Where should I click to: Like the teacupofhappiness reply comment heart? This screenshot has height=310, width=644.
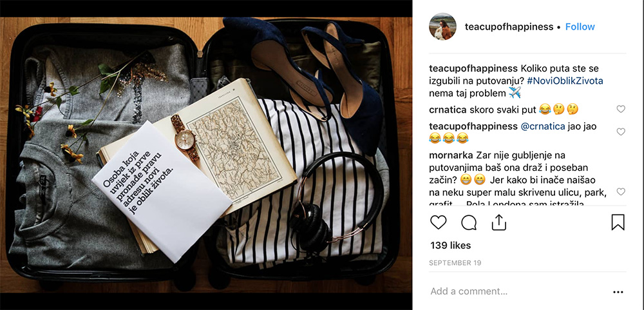(x=621, y=131)
